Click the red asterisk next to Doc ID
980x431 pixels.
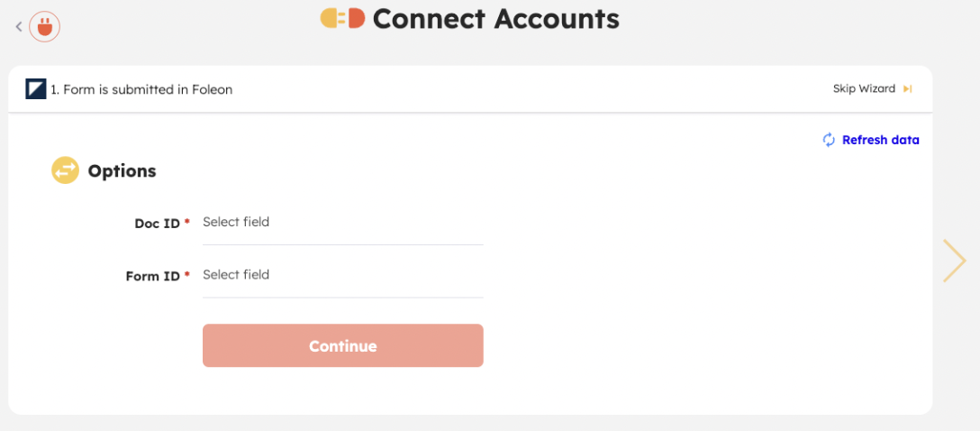click(x=186, y=222)
